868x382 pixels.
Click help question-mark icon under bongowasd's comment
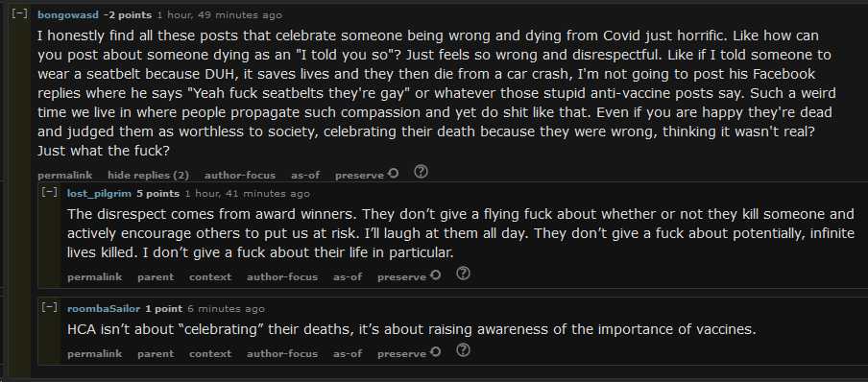(x=421, y=172)
